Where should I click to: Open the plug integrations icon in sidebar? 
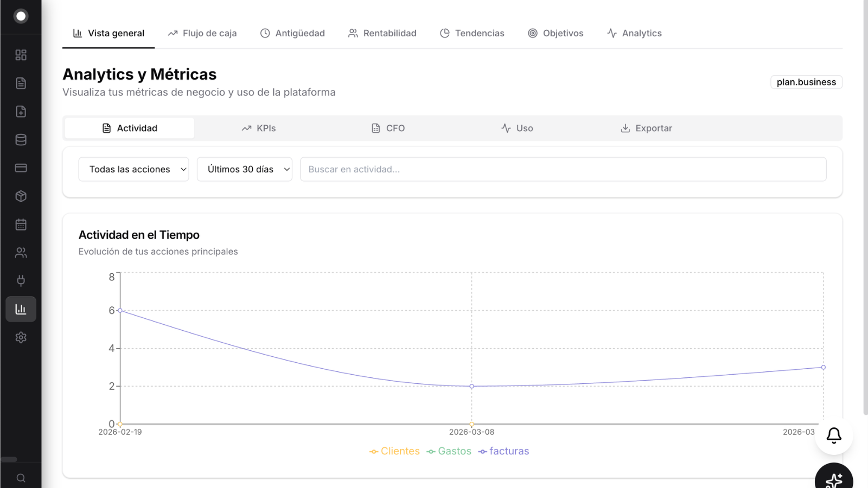click(21, 281)
